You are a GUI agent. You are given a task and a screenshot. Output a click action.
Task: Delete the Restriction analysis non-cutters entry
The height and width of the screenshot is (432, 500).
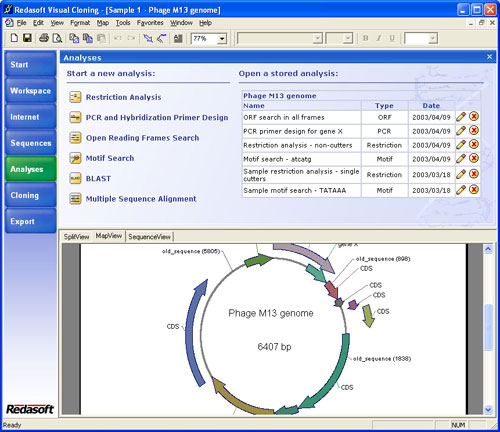click(x=474, y=144)
